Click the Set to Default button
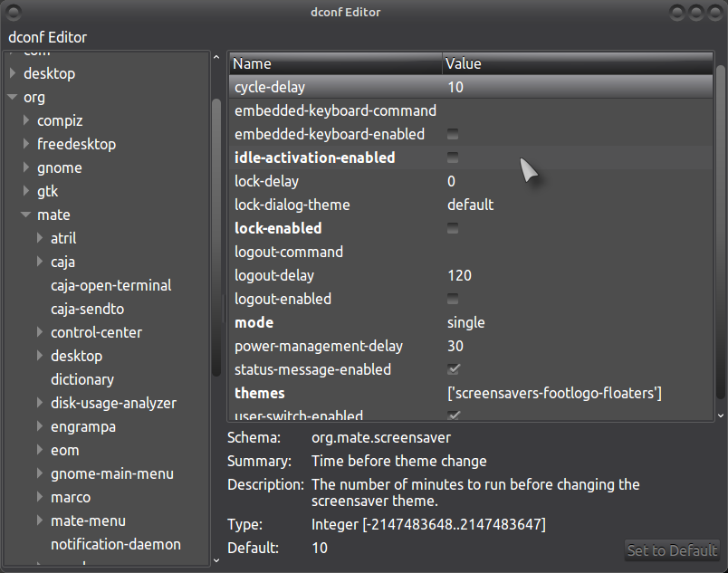This screenshot has width=728, height=573. tap(672, 550)
